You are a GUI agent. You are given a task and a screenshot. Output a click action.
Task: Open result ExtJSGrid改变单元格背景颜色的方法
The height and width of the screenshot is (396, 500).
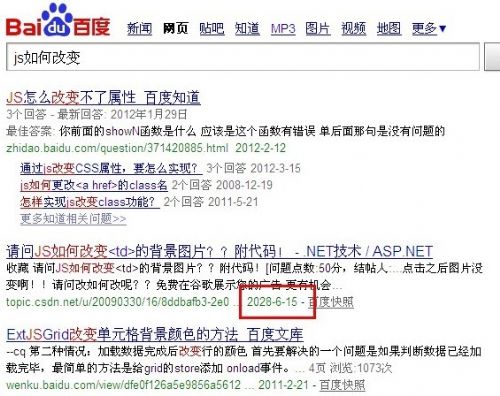tap(155, 335)
